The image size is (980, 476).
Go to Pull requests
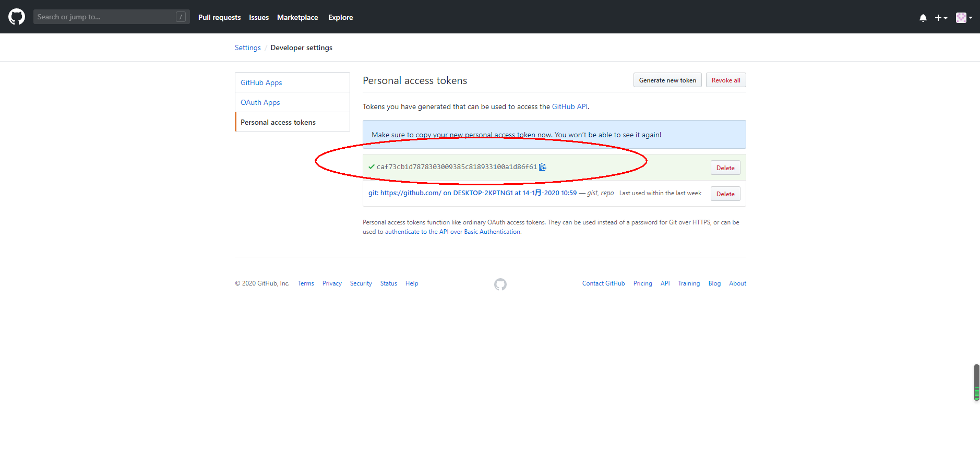[219, 17]
